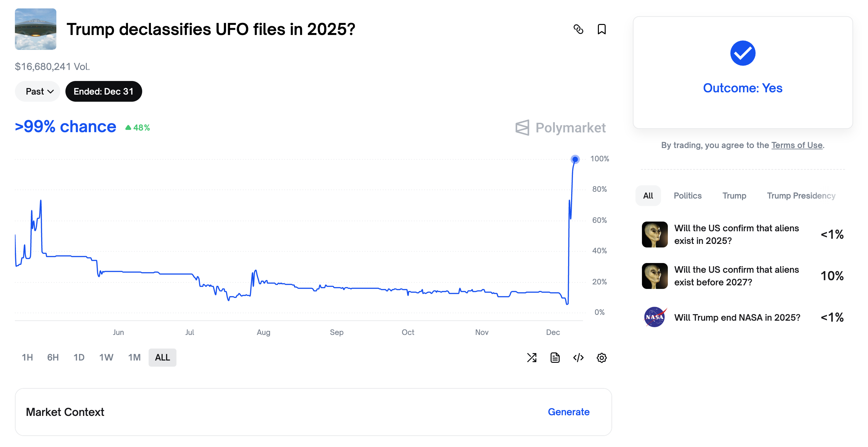Bookmark this UFO files market
868x447 pixels.
(601, 29)
